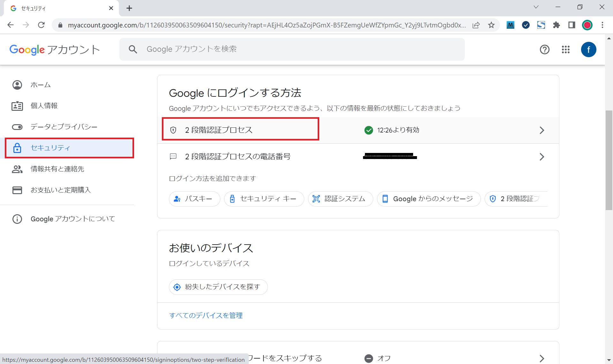Image resolution: width=613 pixels, height=364 pixels.
Task: Click the help question mark icon
Action: (x=544, y=49)
